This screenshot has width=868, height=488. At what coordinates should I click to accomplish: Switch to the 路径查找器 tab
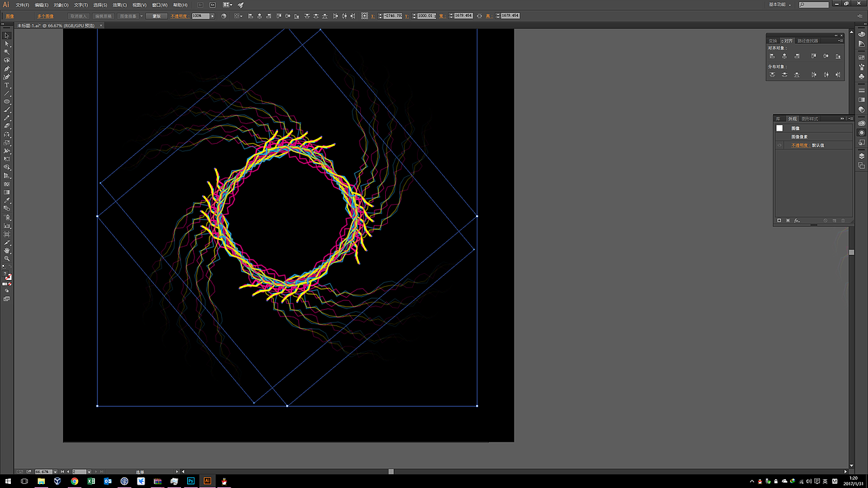coord(808,41)
